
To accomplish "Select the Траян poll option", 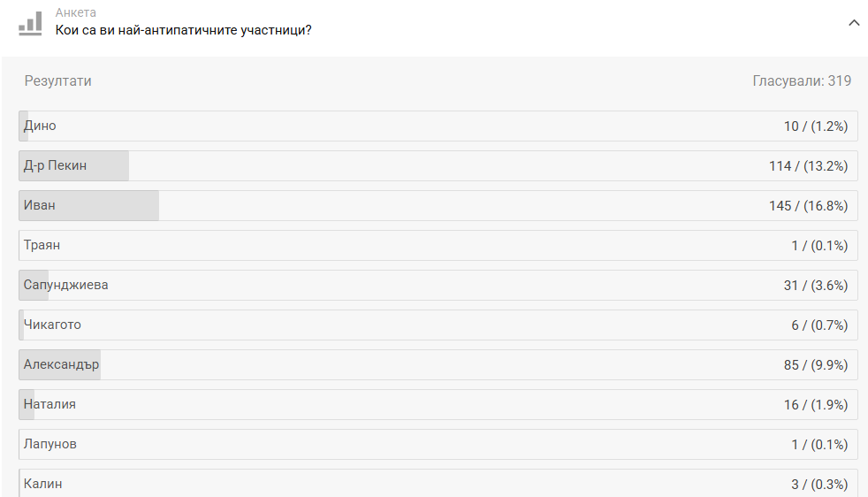I will 438,246.
